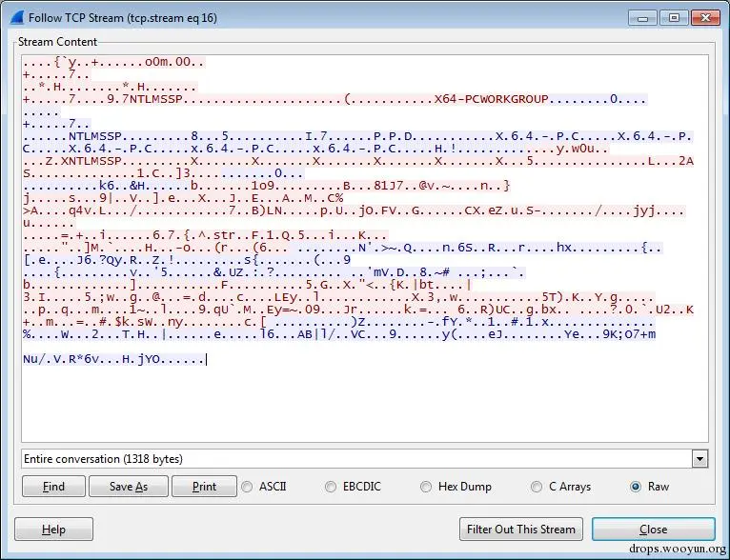Select the EBCDIC display format
Viewport: 730px width, 560px height.
click(x=353, y=487)
